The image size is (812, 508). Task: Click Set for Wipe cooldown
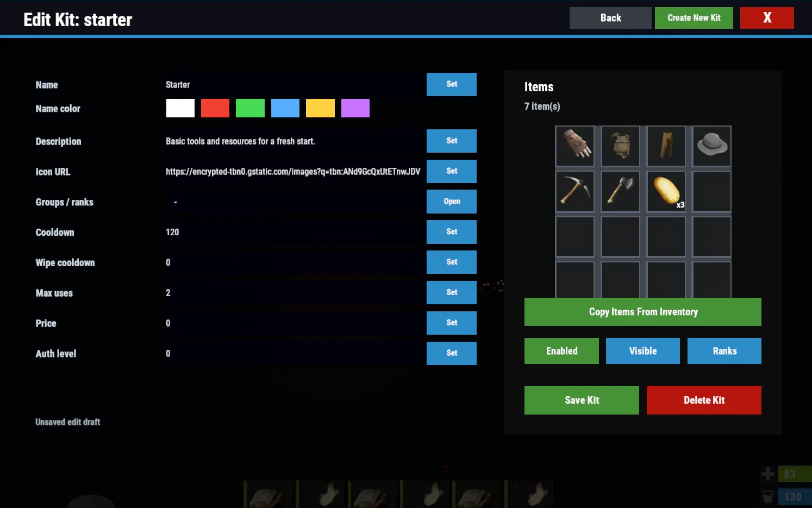[452, 262]
